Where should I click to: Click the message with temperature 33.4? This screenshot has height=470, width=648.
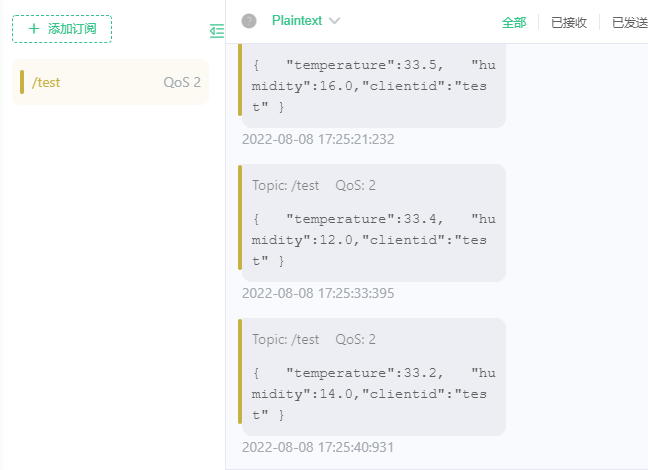373,238
